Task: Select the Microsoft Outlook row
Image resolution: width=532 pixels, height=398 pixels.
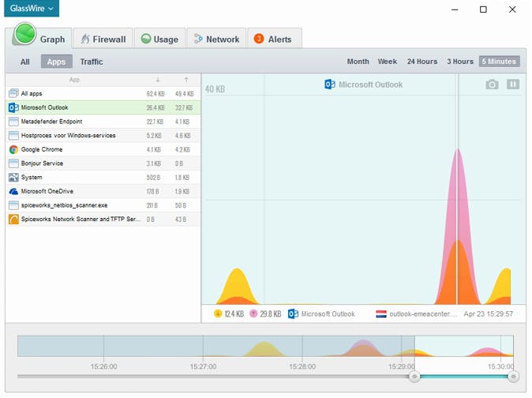Action: coord(103,107)
